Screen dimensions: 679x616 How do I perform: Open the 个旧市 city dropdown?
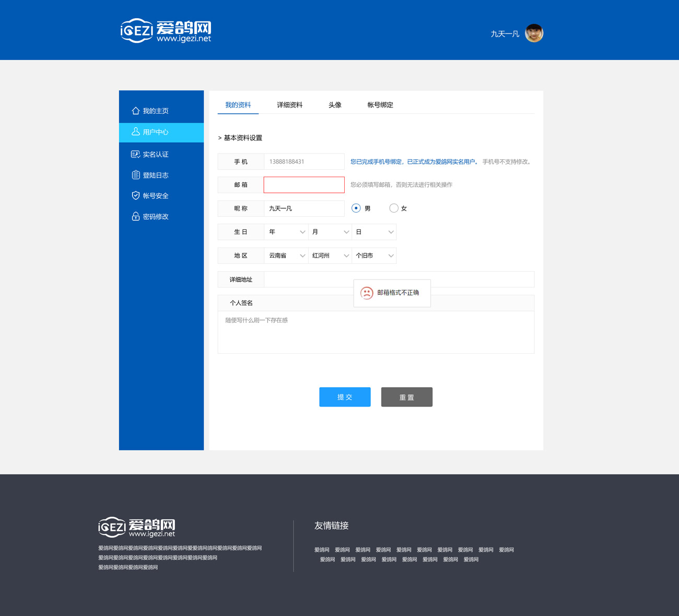point(374,255)
